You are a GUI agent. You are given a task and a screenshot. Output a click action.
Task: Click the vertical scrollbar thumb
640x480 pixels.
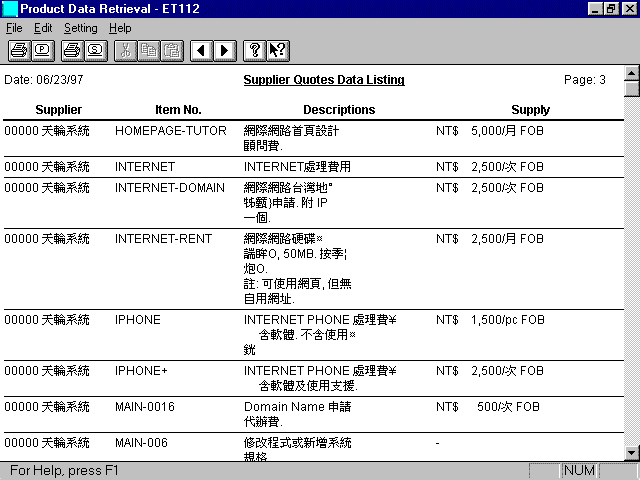[631, 89]
